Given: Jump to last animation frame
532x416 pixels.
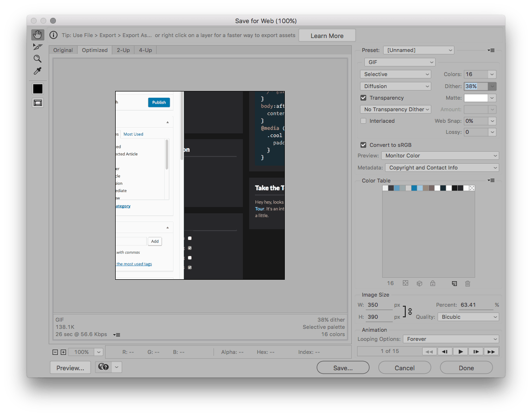Looking at the screenshot, I should click(492, 351).
